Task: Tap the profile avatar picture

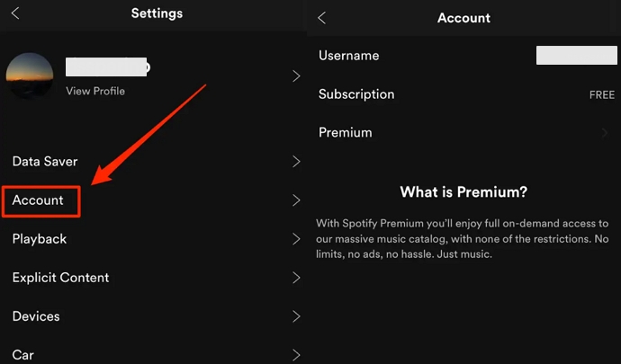Action: tap(29, 75)
